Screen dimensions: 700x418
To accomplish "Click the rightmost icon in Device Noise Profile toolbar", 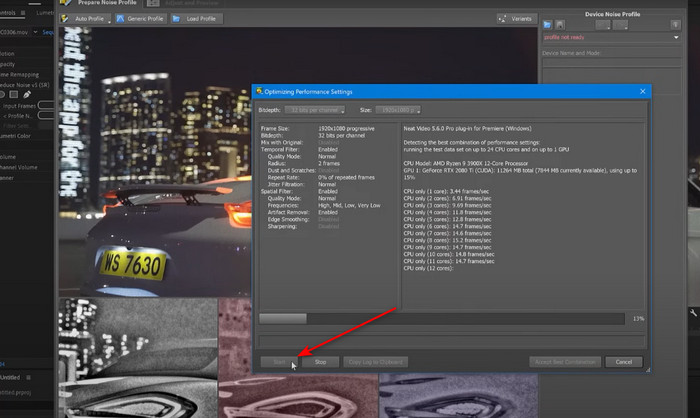I will click(x=675, y=25).
